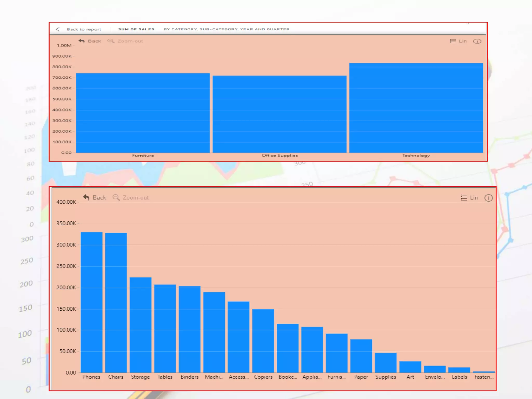Select the Phones bar
The height and width of the screenshot is (399, 532).
pos(91,302)
